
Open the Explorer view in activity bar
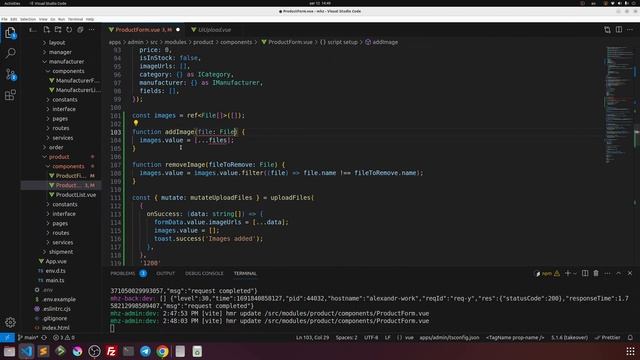coord(10,33)
